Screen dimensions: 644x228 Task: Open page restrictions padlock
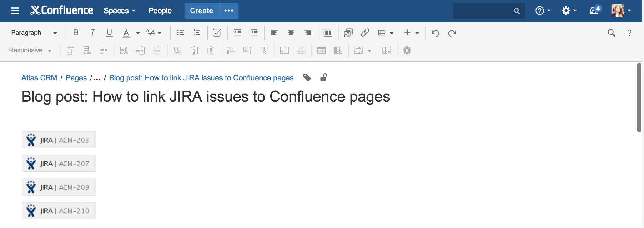(x=323, y=77)
